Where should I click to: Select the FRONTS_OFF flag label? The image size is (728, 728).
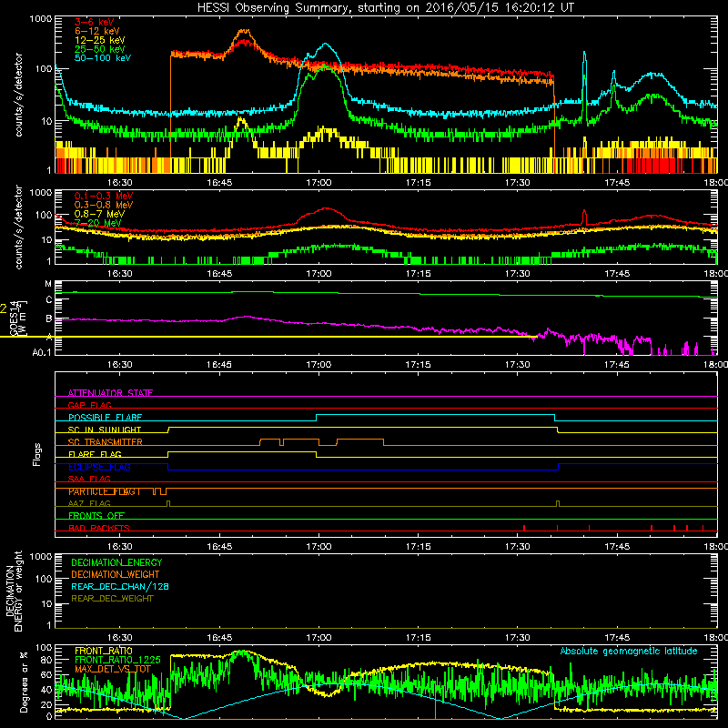click(x=96, y=515)
